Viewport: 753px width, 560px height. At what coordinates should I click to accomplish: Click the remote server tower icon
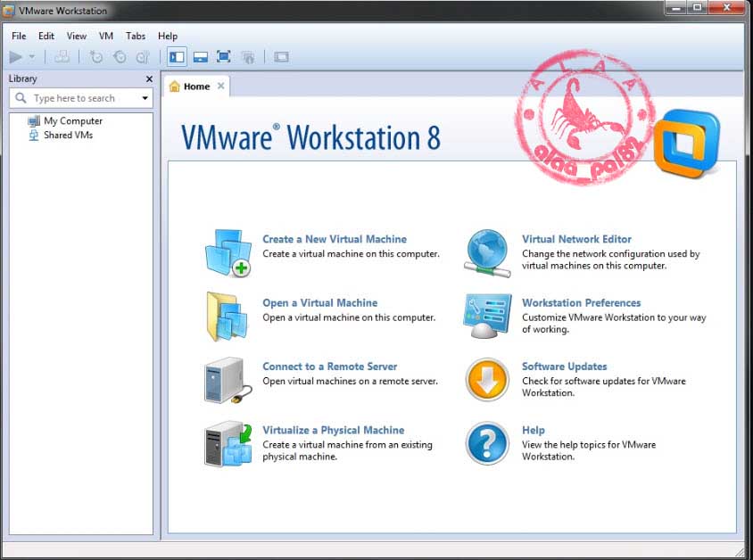[228, 380]
